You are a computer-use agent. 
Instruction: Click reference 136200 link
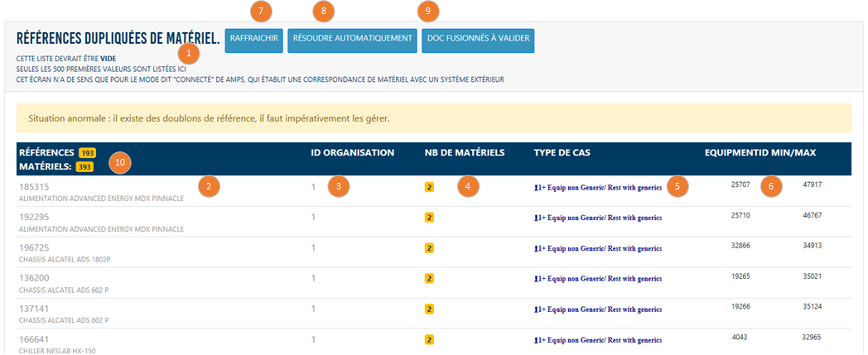click(x=34, y=278)
